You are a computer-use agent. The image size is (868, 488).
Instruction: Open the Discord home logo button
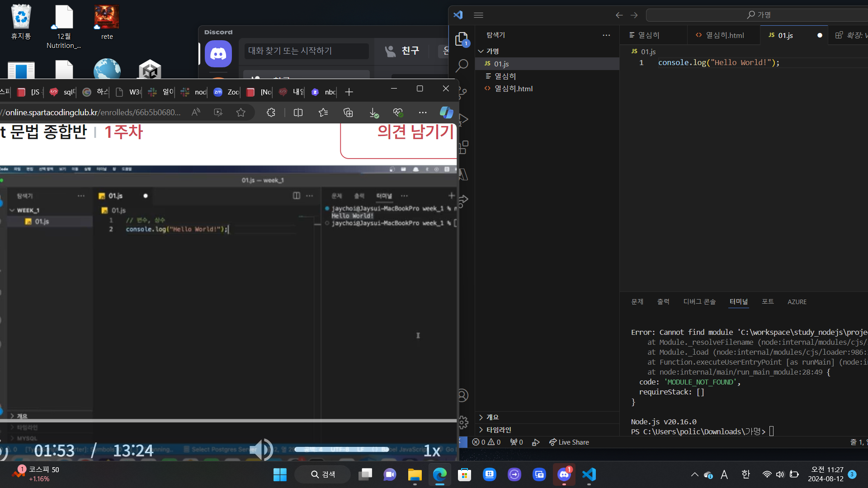(218, 54)
